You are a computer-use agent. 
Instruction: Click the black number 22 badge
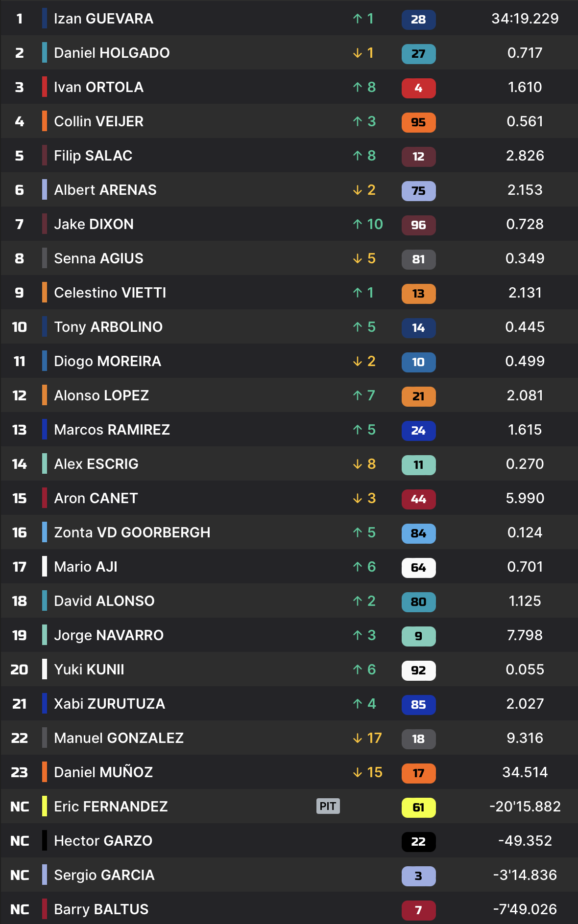pos(418,842)
